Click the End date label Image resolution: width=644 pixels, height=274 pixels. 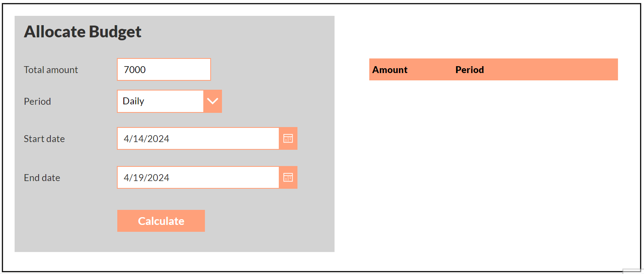point(42,178)
